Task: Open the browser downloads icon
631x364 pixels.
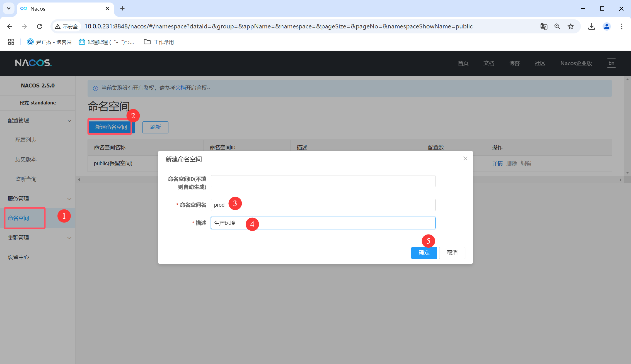Action: (x=591, y=26)
